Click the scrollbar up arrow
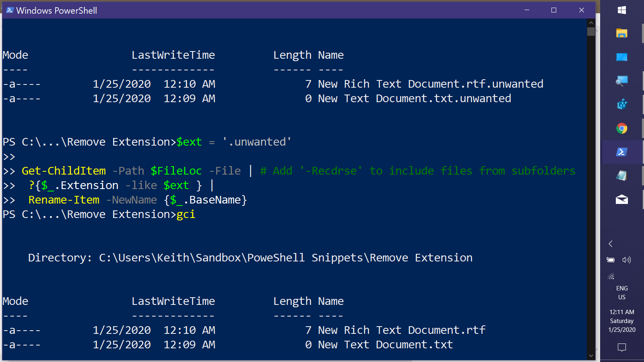 coord(591,23)
